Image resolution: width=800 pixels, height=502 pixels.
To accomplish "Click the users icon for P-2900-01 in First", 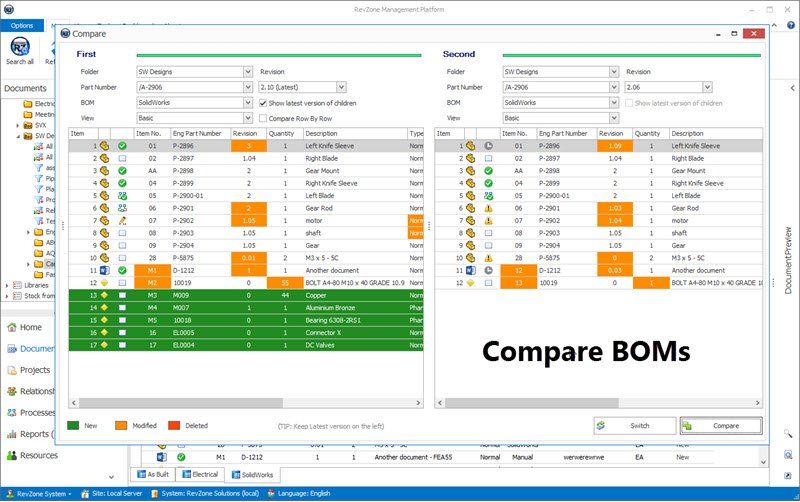I will point(122,196).
